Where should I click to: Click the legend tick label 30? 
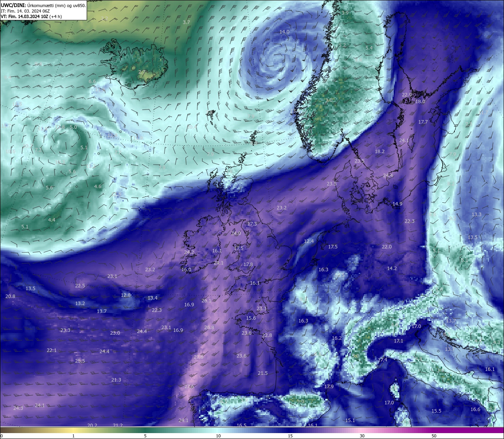click(x=362, y=436)
